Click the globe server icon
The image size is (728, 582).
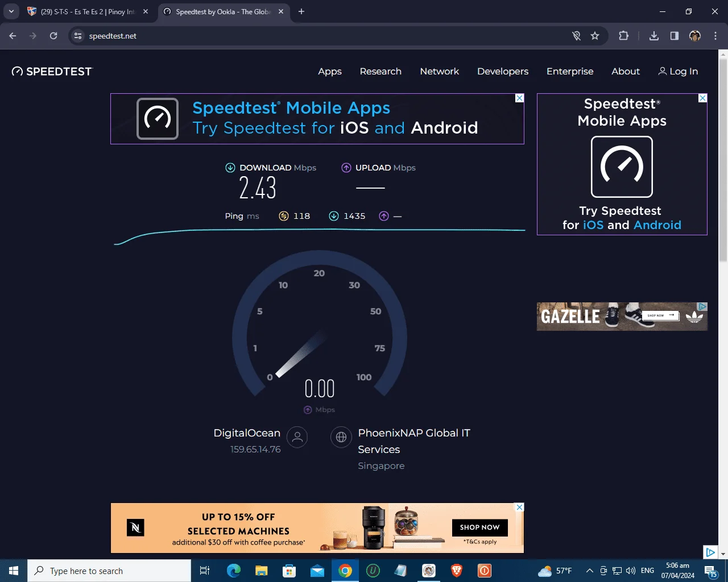coord(341,437)
